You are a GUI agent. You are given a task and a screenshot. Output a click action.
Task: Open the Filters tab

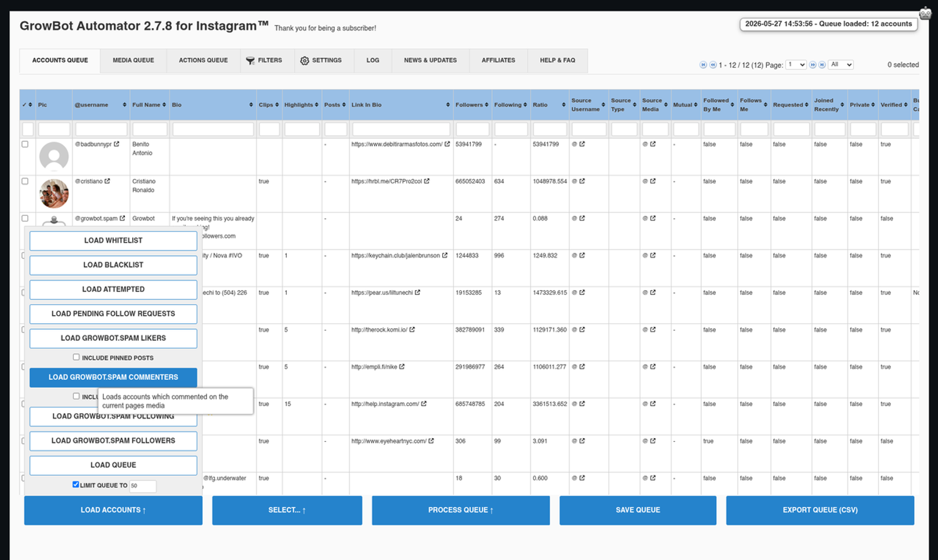click(x=264, y=61)
